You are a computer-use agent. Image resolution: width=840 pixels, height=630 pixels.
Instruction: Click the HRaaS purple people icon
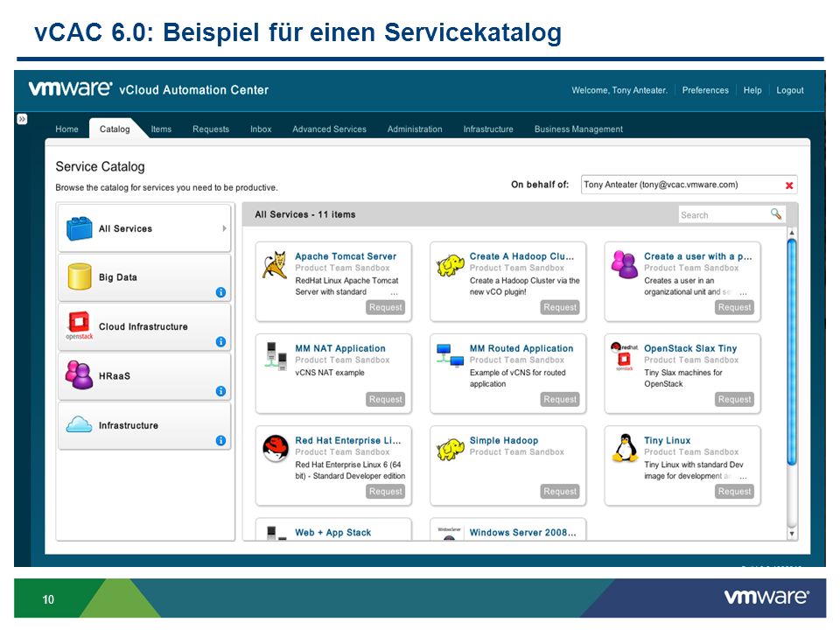pyautogui.click(x=79, y=375)
